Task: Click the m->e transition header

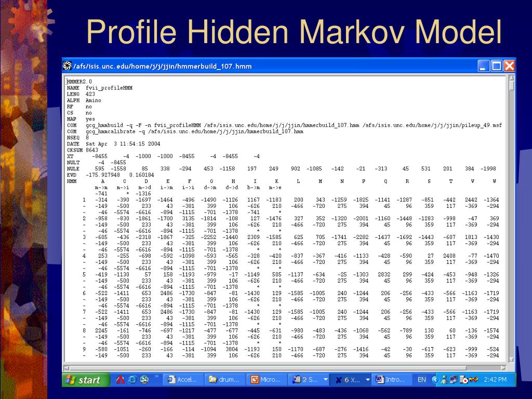Action: [x=275, y=187]
